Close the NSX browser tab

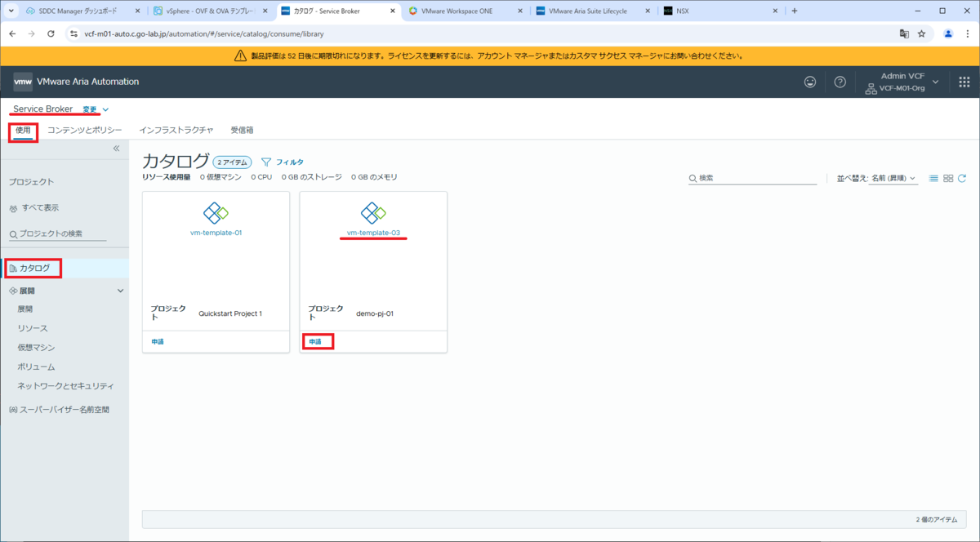tap(775, 11)
